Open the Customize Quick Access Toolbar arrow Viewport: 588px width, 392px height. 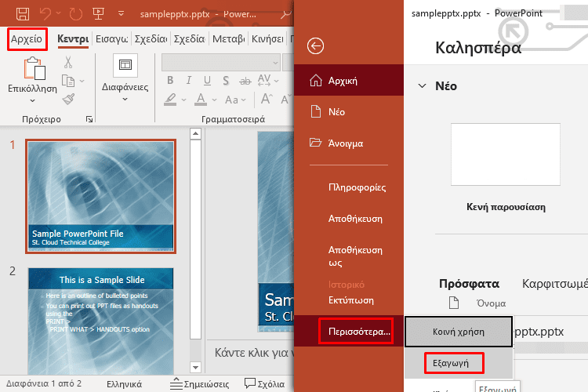tap(121, 13)
